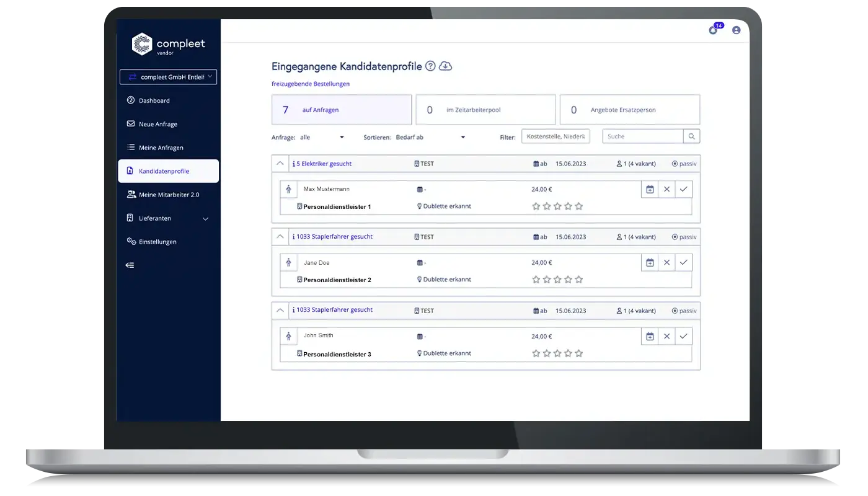The image size is (868, 496).
Task: Click the 'freizugebende Bestellungen' link
Action: point(311,84)
